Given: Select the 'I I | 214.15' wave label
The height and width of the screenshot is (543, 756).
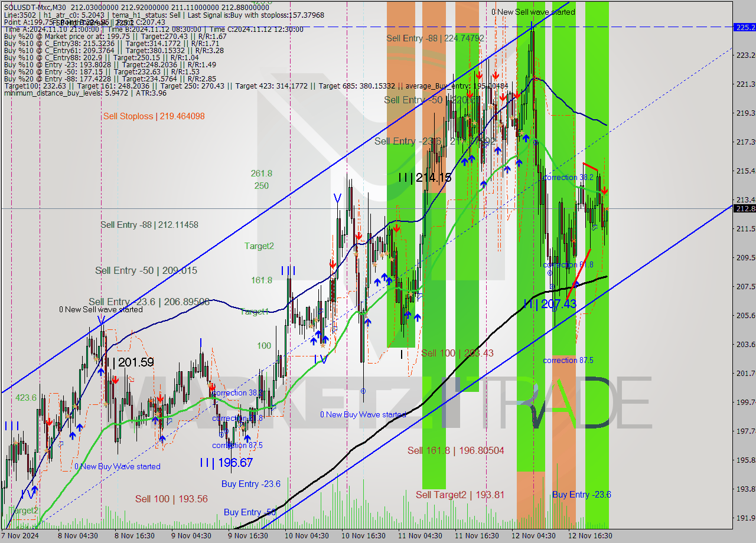Looking at the screenshot, I should (425, 177).
